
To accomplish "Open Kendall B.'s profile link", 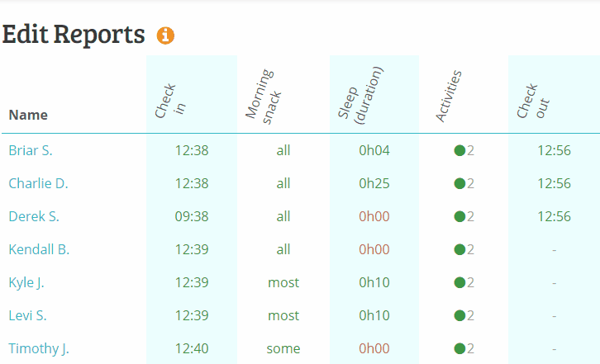I will tap(39, 249).
